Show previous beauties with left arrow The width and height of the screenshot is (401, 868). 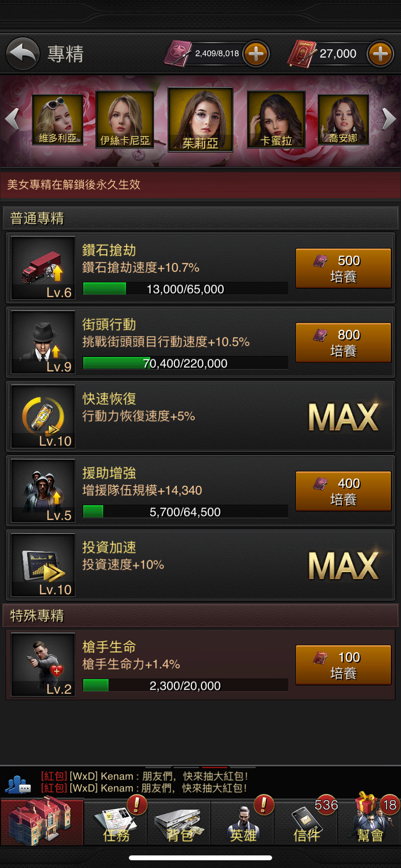(x=12, y=119)
